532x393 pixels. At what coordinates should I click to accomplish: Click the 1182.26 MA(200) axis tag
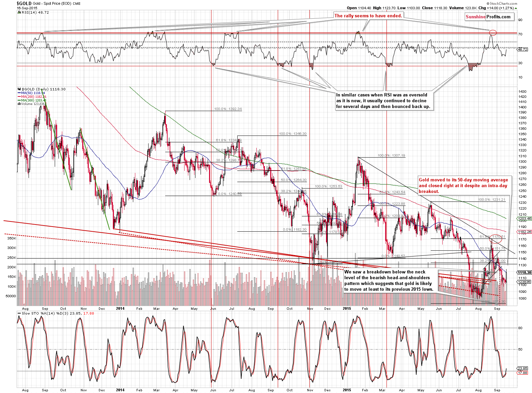click(x=525, y=232)
